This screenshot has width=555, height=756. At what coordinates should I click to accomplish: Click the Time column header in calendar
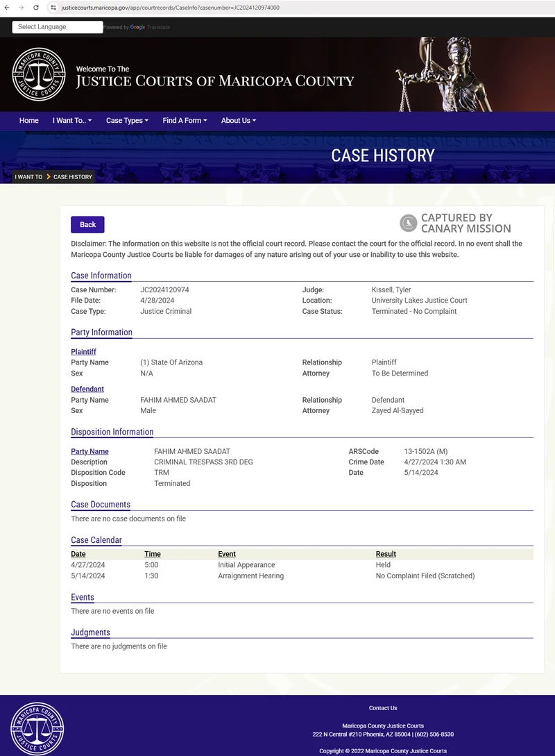click(x=153, y=554)
